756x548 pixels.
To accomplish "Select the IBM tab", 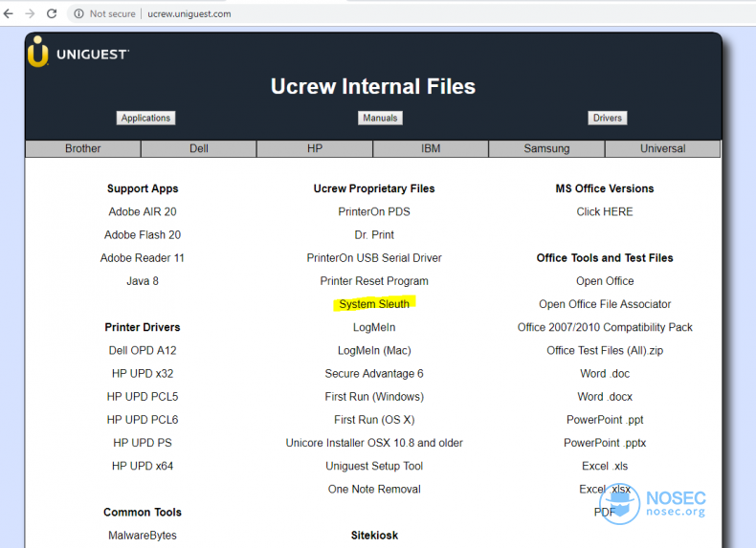I will [x=431, y=148].
